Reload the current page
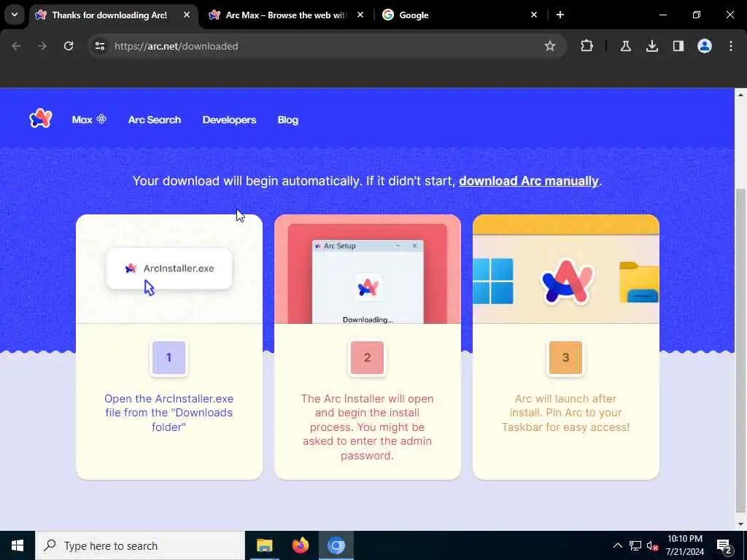 (69, 46)
